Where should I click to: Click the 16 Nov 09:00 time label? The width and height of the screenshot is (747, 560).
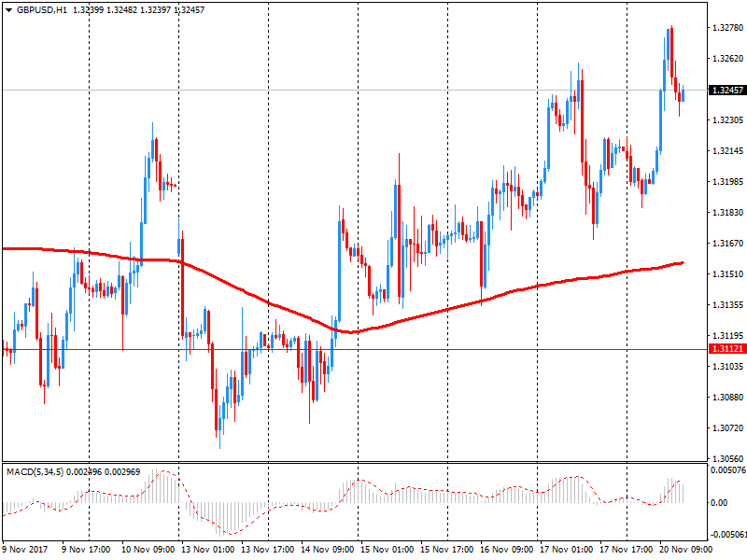click(506, 550)
